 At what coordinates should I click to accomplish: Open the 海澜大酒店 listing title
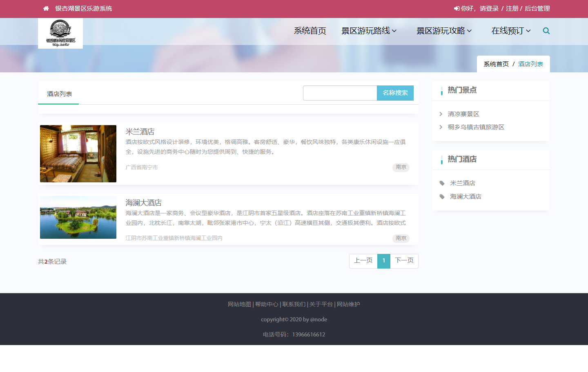(143, 203)
